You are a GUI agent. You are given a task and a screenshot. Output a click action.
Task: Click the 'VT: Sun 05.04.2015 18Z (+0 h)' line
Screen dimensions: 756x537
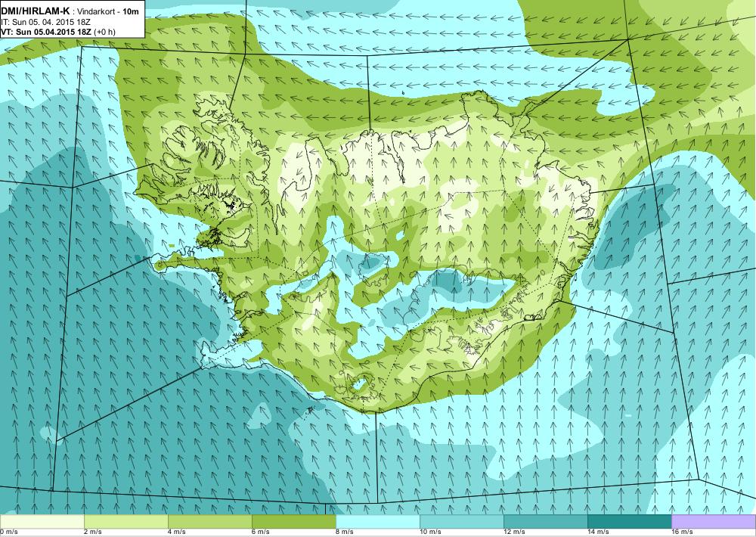click(x=58, y=32)
